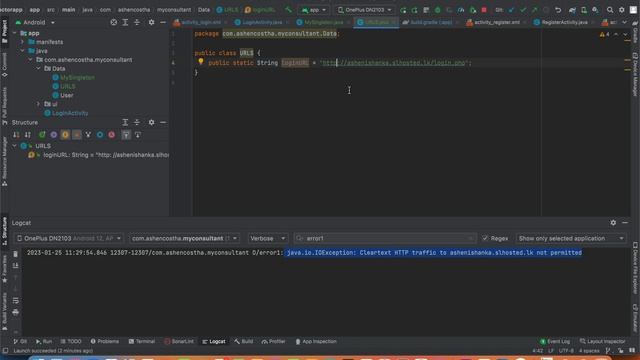The width and height of the screenshot is (640, 360).
Task: Click the Git push arrow icon
Action: [x=534, y=10]
